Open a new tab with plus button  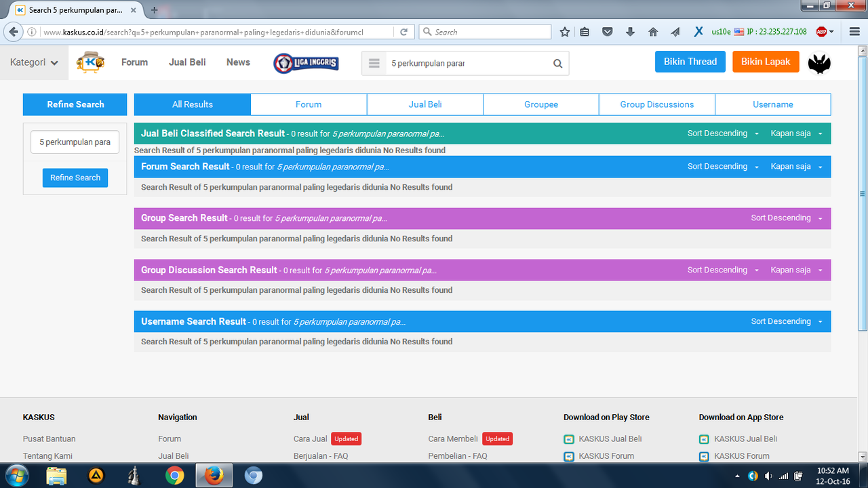click(x=154, y=10)
